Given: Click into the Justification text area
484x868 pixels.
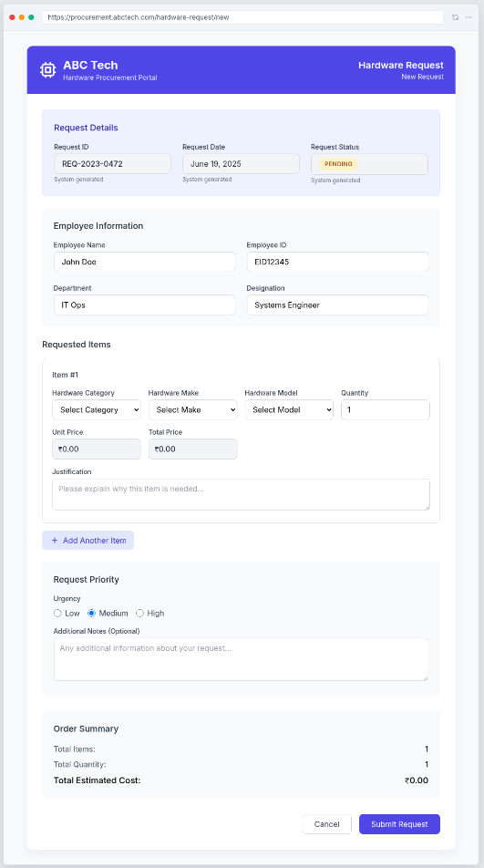Looking at the screenshot, I should pyautogui.click(x=241, y=494).
